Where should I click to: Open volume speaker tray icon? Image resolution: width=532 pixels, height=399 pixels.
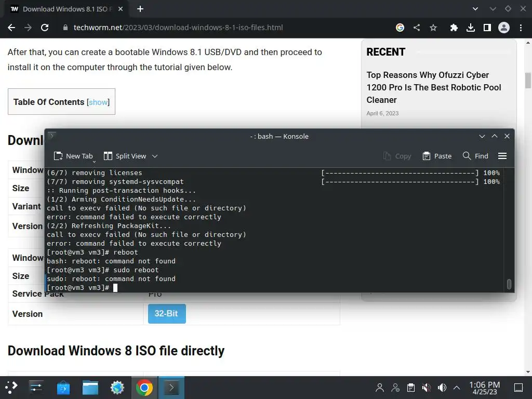442,388
